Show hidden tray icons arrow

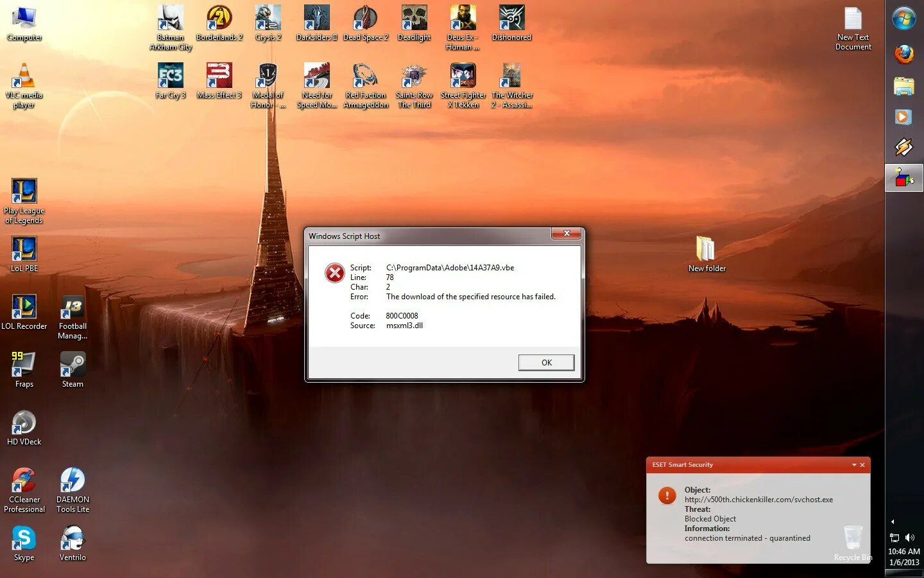pos(893,521)
